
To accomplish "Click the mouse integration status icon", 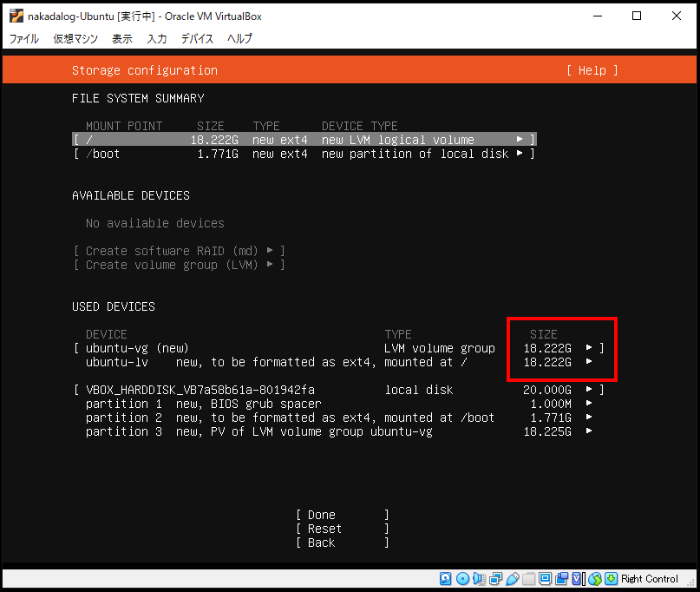I will click(x=595, y=579).
